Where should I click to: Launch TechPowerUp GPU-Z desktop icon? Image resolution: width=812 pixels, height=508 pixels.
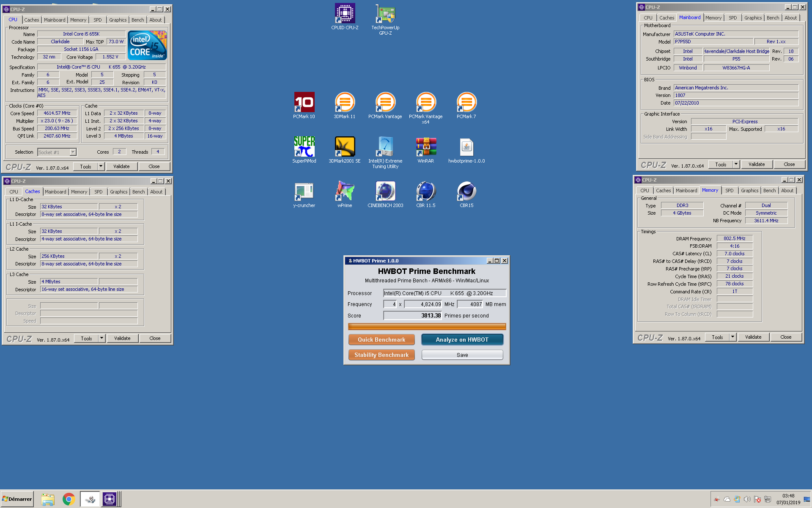tap(385, 19)
